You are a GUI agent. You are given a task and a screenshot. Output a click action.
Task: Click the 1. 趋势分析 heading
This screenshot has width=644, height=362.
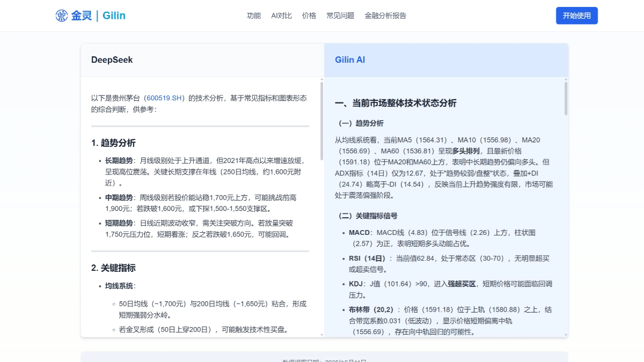click(114, 143)
